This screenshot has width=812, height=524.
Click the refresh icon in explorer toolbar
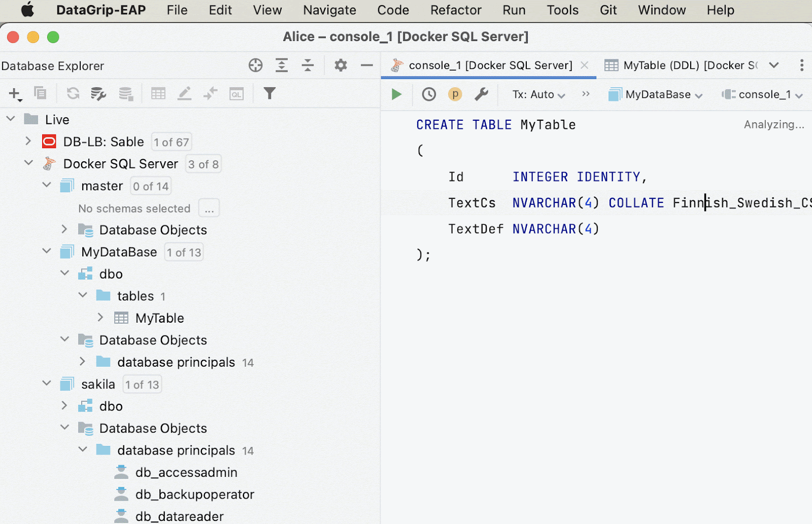[73, 93]
